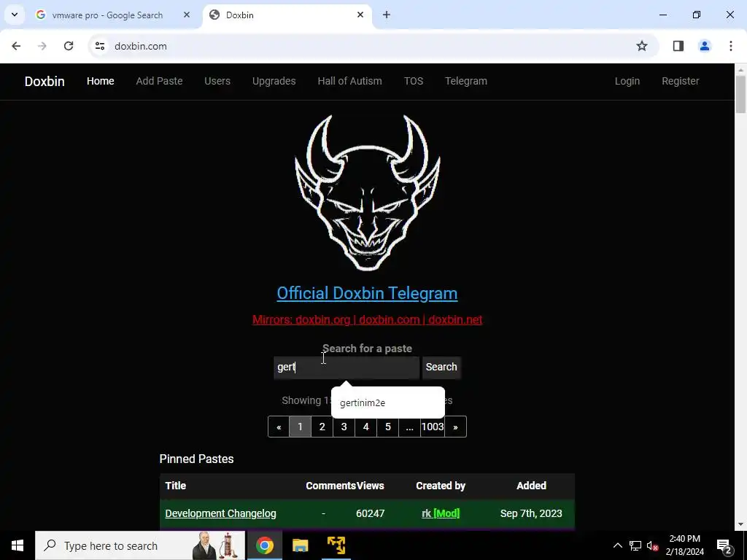Open the Chrome profile avatar
The width and height of the screenshot is (747, 560).
tap(705, 46)
